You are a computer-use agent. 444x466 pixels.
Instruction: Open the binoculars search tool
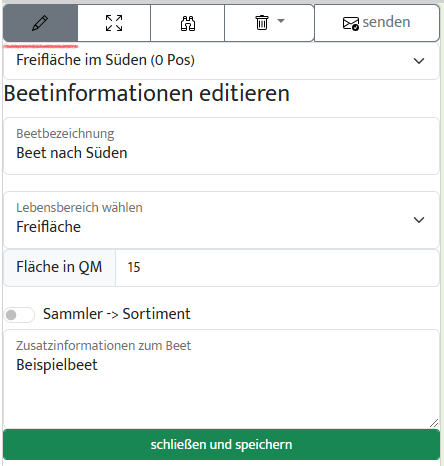click(x=188, y=23)
